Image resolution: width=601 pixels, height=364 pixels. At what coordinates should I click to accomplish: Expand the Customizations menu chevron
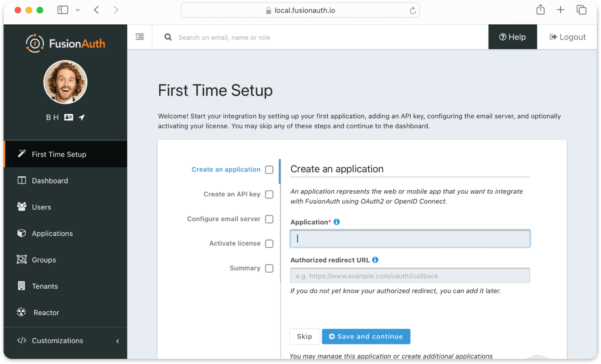tap(118, 341)
